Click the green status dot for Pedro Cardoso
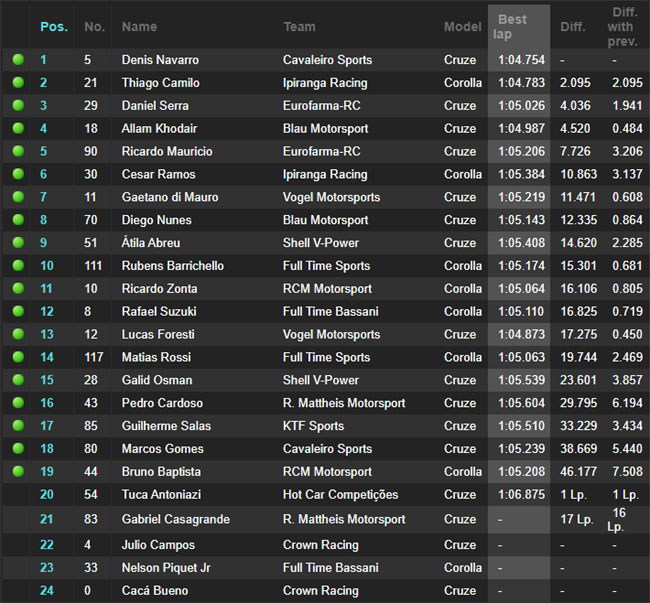The width and height of the screenshot is (650, 603). (18, 402)
